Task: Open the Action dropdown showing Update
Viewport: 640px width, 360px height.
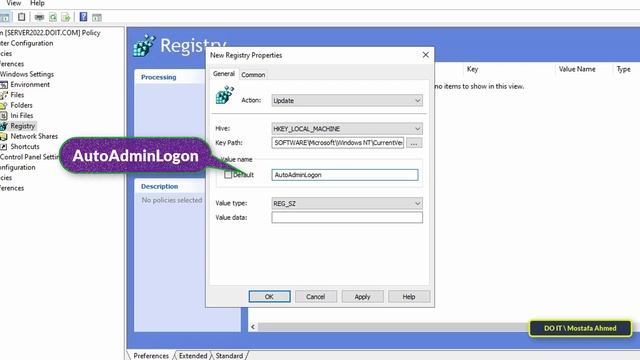Action: click(x=347, y=100)
